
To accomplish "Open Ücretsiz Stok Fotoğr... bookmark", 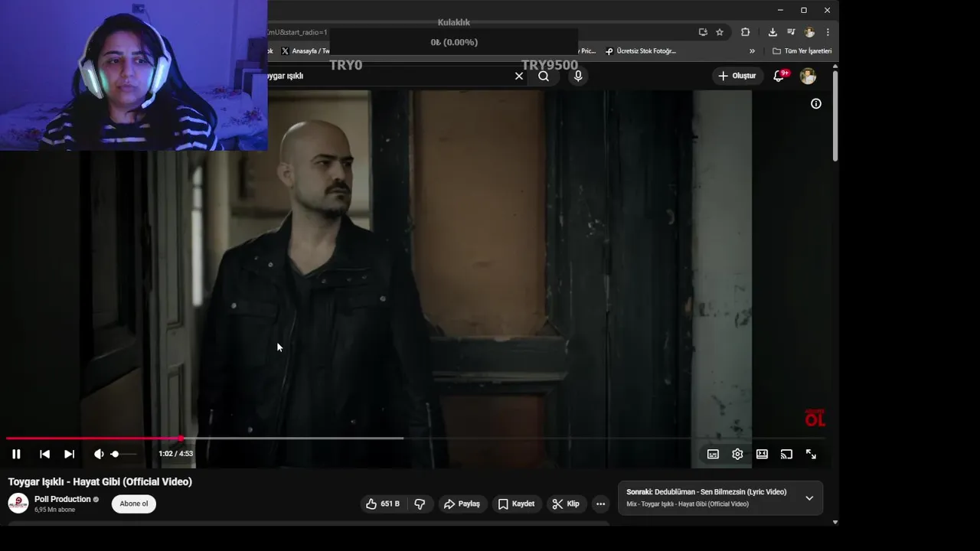I will coord(641,51).
